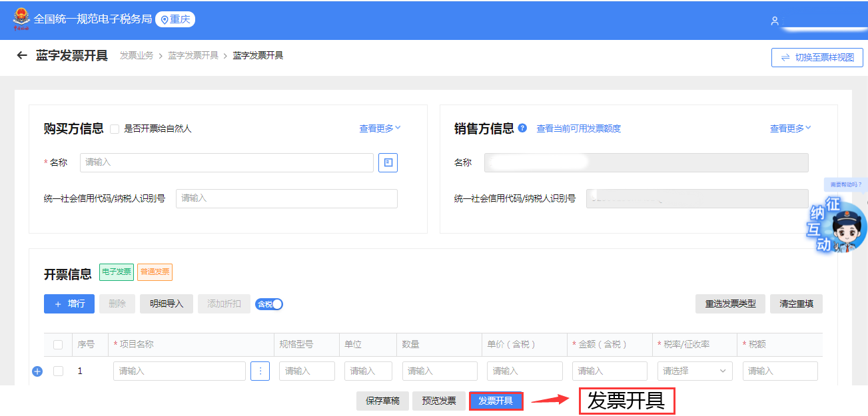
Task: Click the 蓝字发票开具 breadcrumb link
Action: tap(193, 56)
